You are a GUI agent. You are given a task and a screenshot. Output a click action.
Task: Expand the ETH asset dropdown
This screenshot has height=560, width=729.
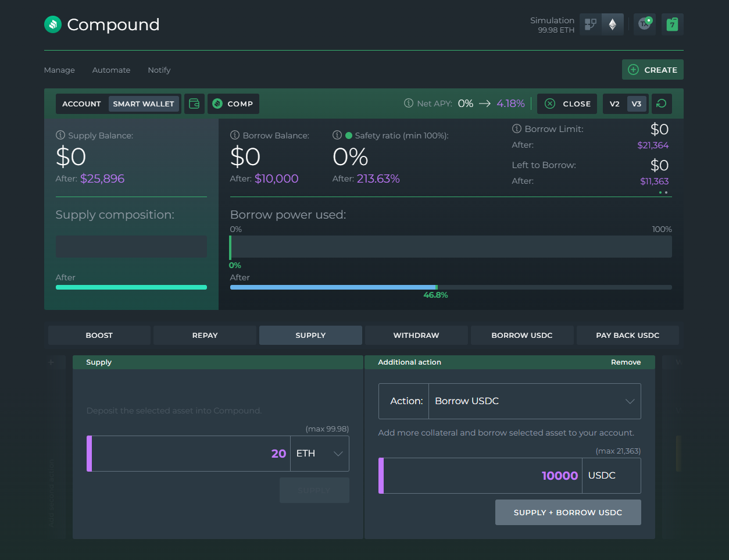319,454
